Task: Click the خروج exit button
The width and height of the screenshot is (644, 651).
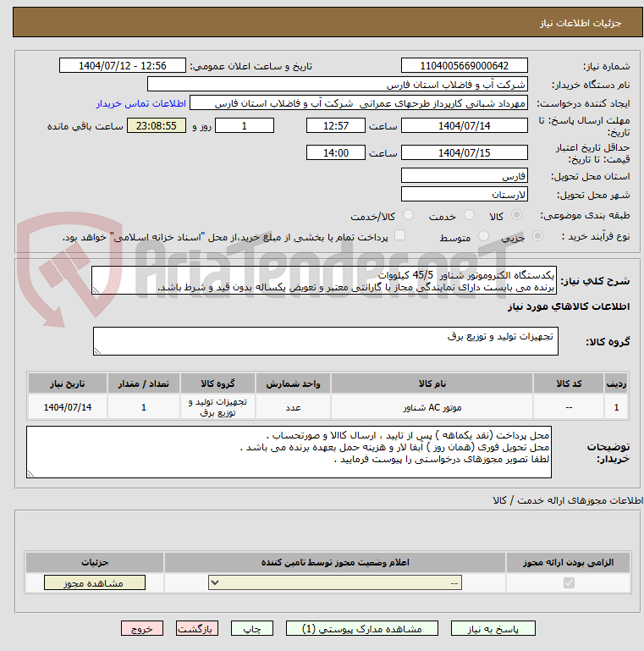Action: (142, 629)
